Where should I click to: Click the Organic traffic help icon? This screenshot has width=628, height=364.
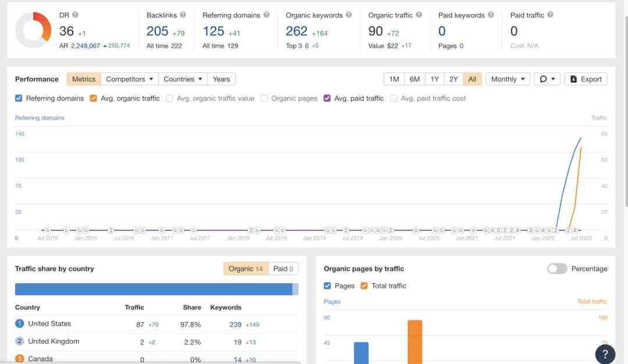[419, 15]
